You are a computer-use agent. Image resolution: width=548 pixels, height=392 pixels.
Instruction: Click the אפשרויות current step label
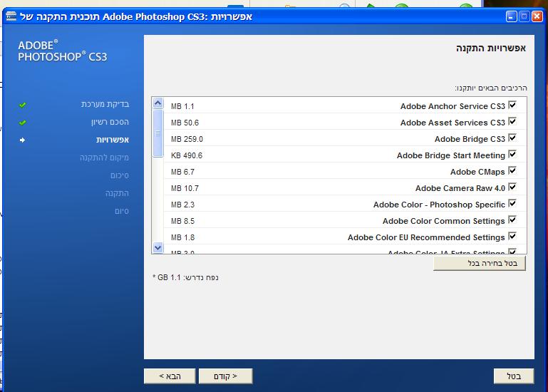[x=113, y=140]
